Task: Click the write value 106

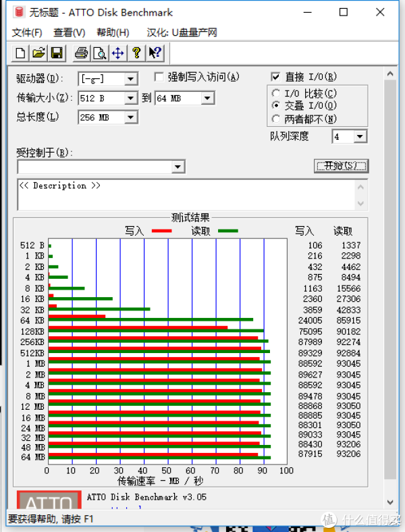Action: [315, 245]
